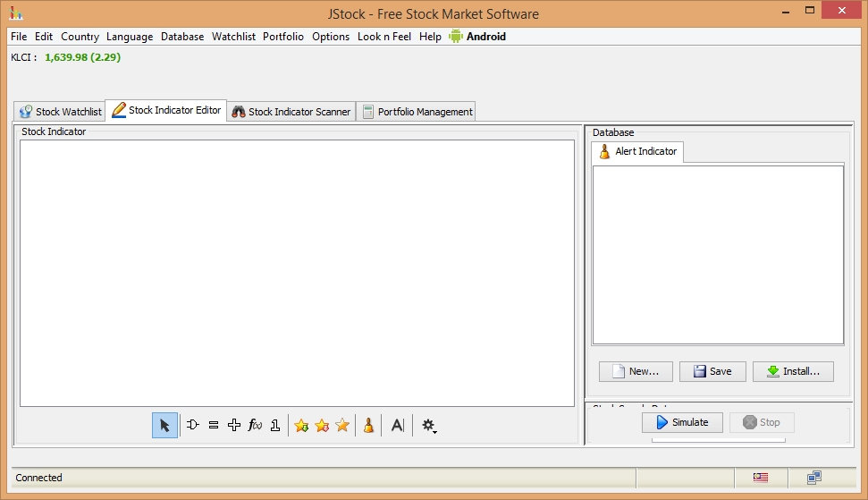Click the Save indicator button
The height and width of the screenshot is (500, 868).
[712, 371]
